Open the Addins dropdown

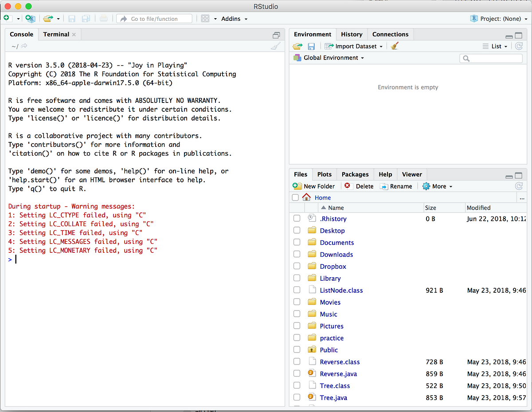tap(234, 19)
